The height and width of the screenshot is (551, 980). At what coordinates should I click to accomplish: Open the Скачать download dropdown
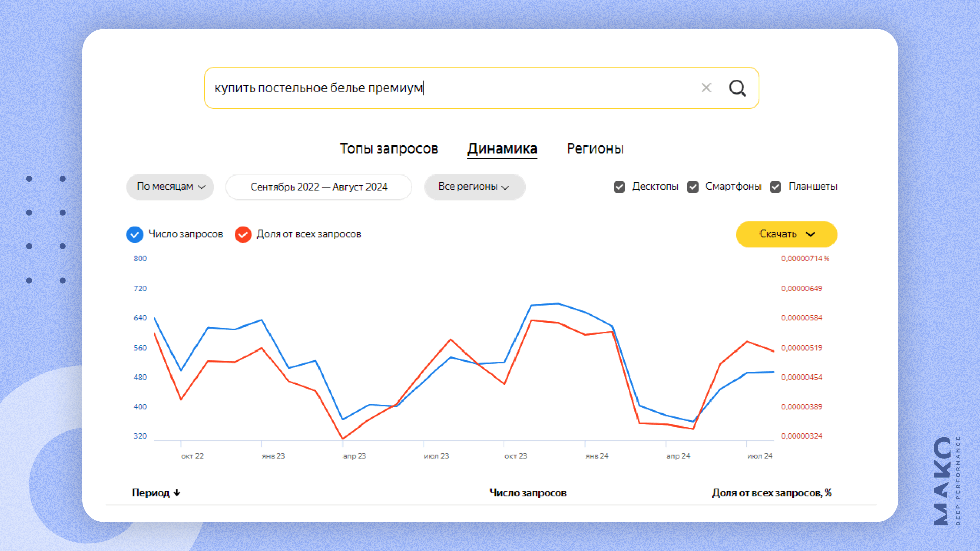pyautogui.click(x=786, y=234)
